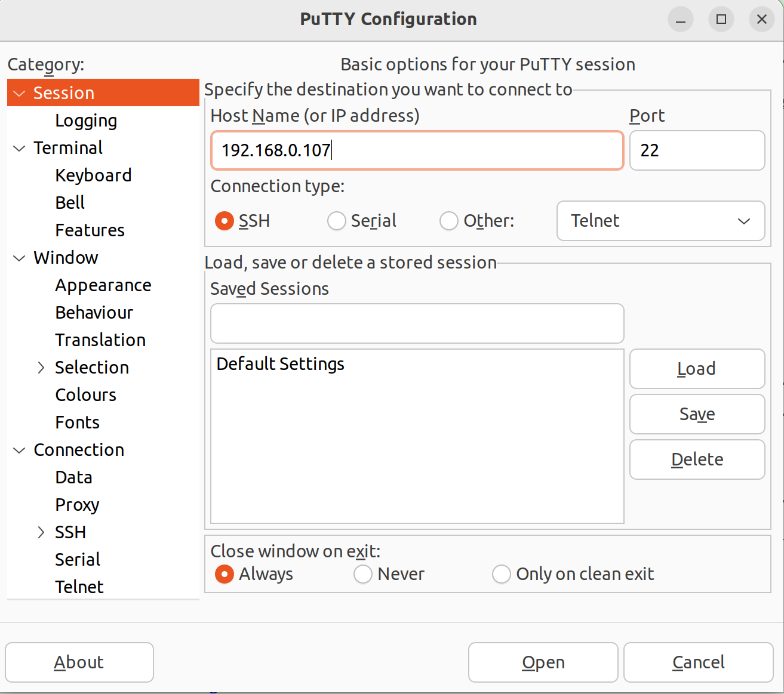Click the Save session button
784x694 pixels.
pyautogui.click(x=697, y=414)
